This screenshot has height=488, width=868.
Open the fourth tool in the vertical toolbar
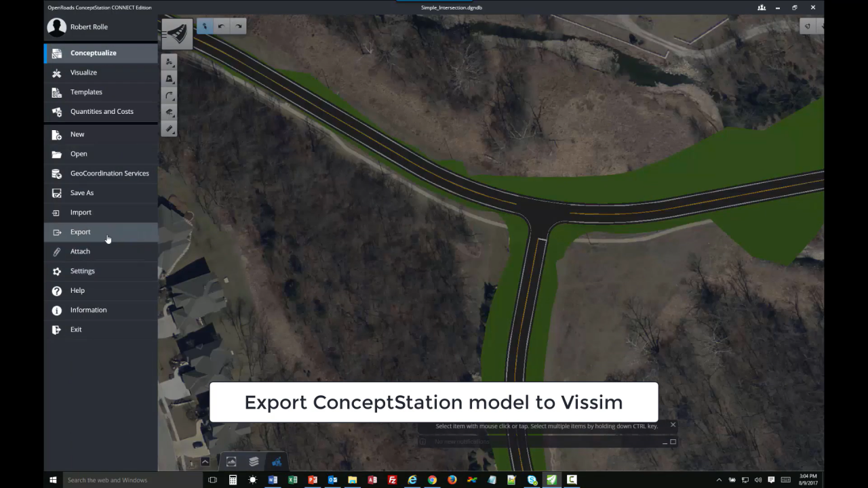point(170,113)
